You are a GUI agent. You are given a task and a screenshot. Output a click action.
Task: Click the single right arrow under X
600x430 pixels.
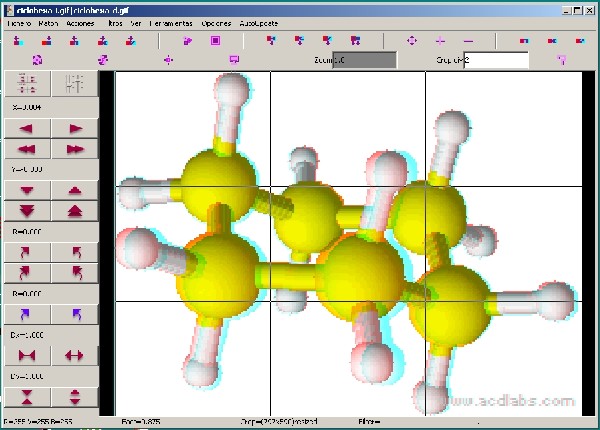point(75,128)
